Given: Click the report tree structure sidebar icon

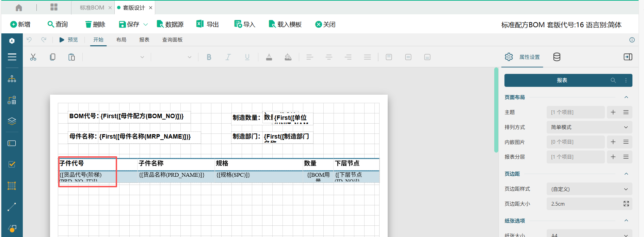Looking at the screenshot, I should point(12,79).
